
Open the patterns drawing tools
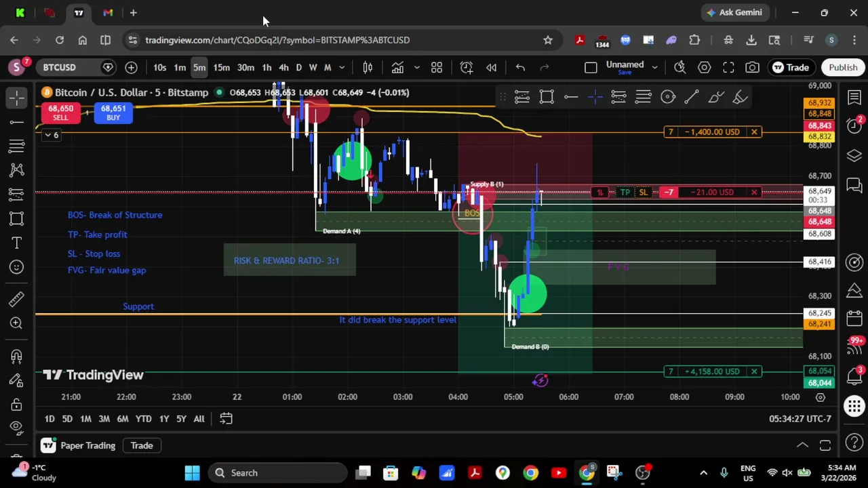[x=17, y=170]
